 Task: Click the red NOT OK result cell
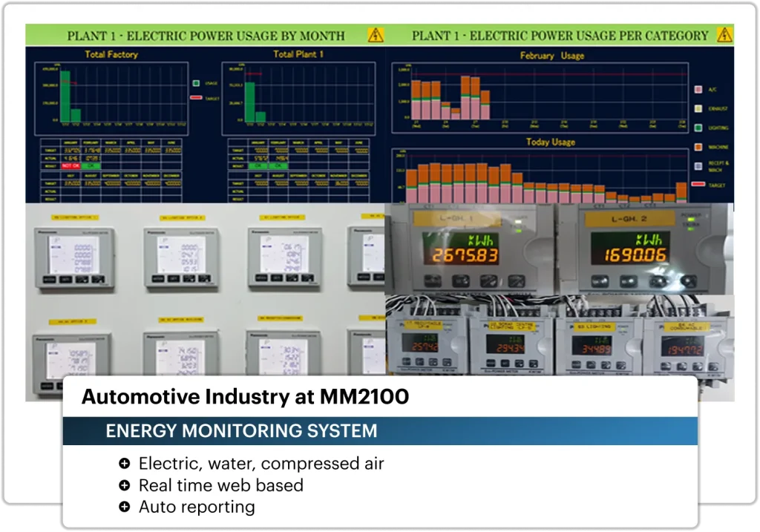71,165
